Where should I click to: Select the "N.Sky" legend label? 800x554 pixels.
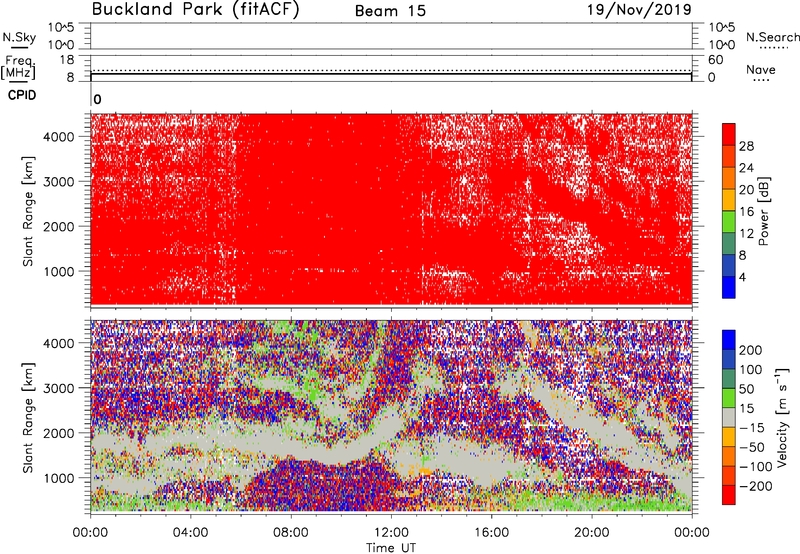[19, 37]
